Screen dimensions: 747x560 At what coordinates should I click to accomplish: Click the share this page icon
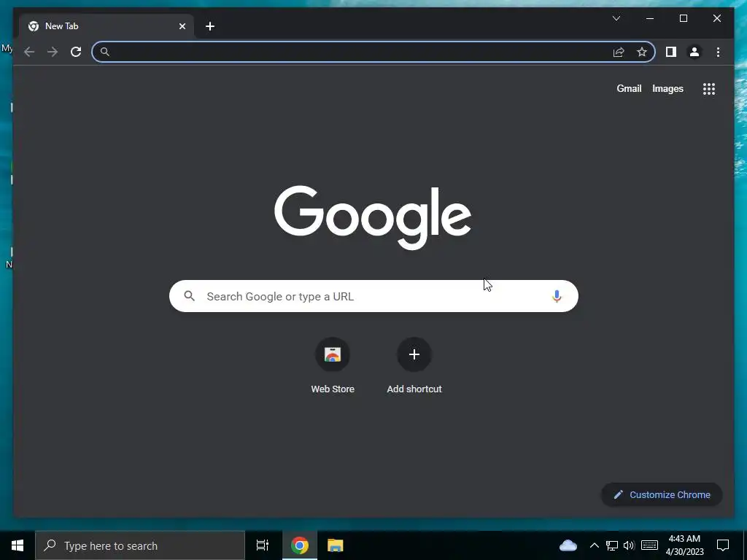pos(619,52)
